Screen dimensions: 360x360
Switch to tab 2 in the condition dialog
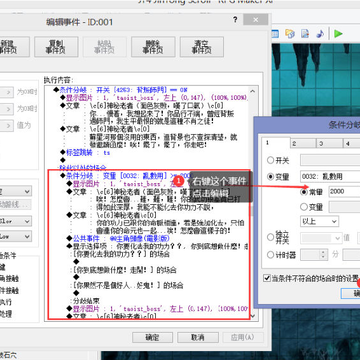[x=302, y=144]
